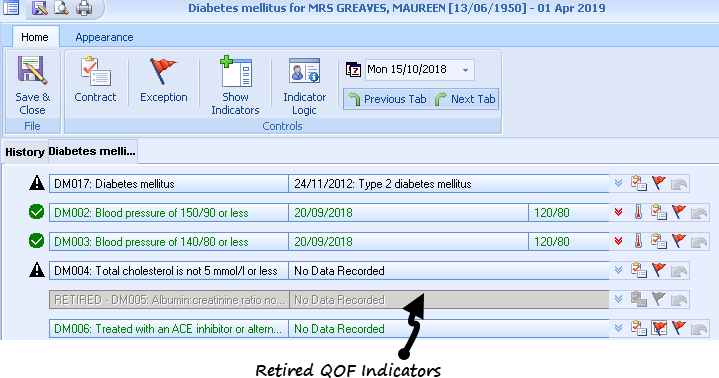Select the DM004 Total cholesterol indicator field
Screen dimensions: 719x378
169,271
